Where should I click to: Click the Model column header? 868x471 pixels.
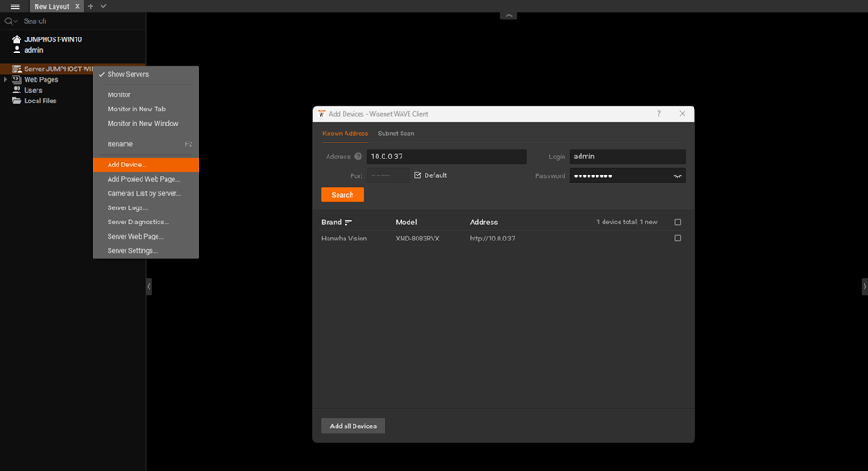[x=406, y=223]
